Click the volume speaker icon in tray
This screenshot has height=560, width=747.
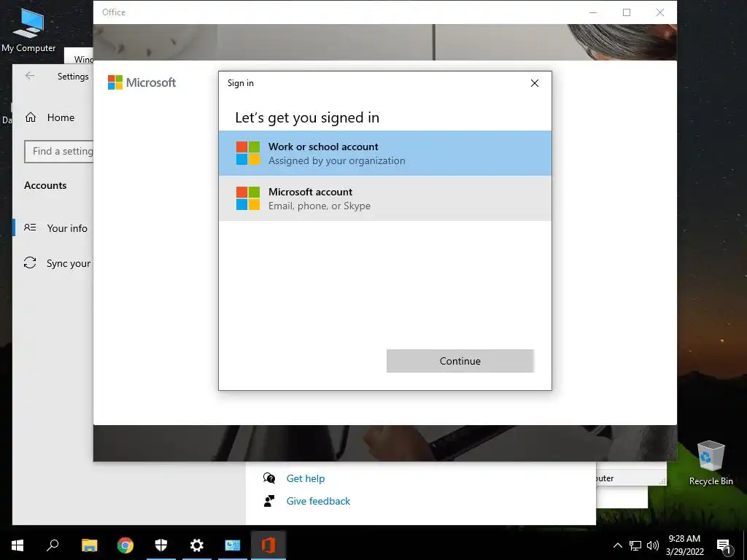tap(653, 545)
